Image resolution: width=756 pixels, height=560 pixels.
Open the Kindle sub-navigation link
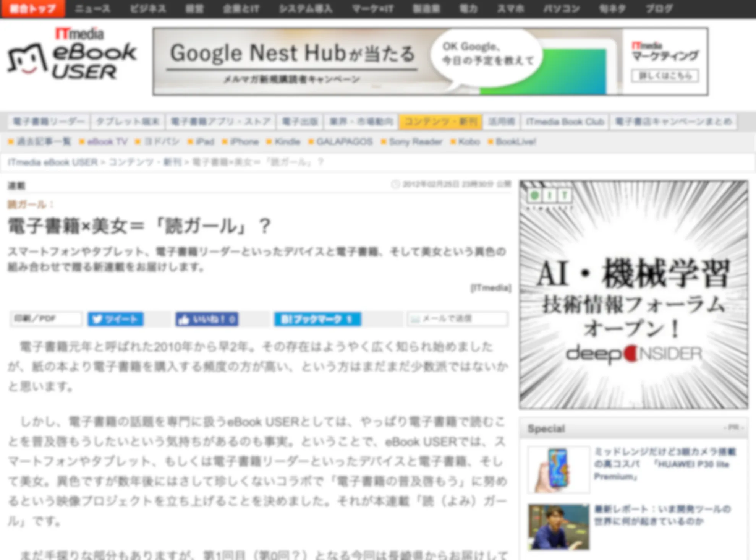pyautogui.click(x=287, y=142)
